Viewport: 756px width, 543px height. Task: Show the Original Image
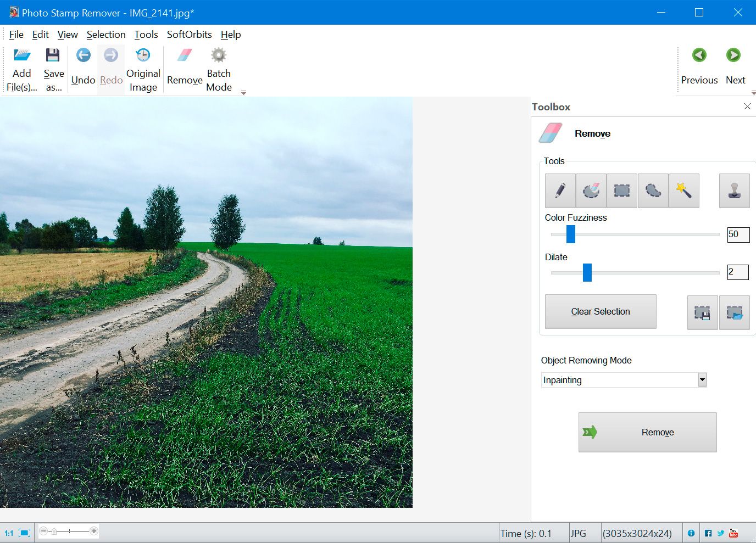click(143, 70)
